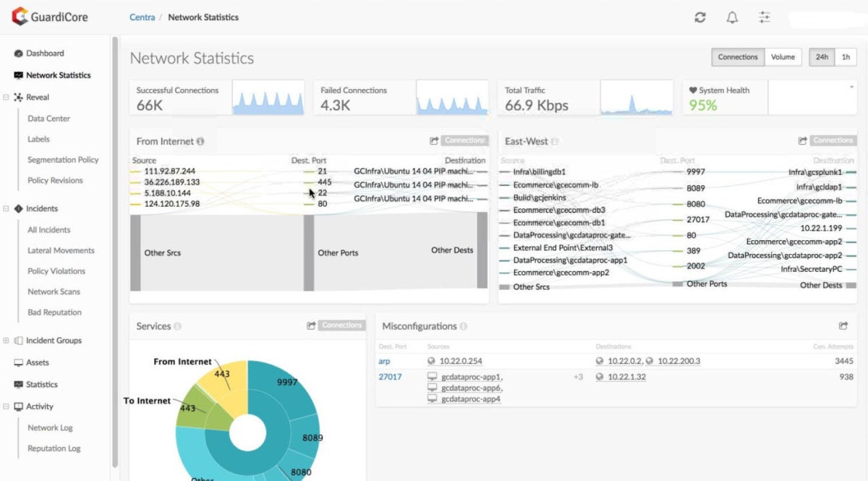Viewport: 868px width, 481px height.
Task: Go to Segmentation Policy
Action: pyautogui.click(x=63, y=160)
